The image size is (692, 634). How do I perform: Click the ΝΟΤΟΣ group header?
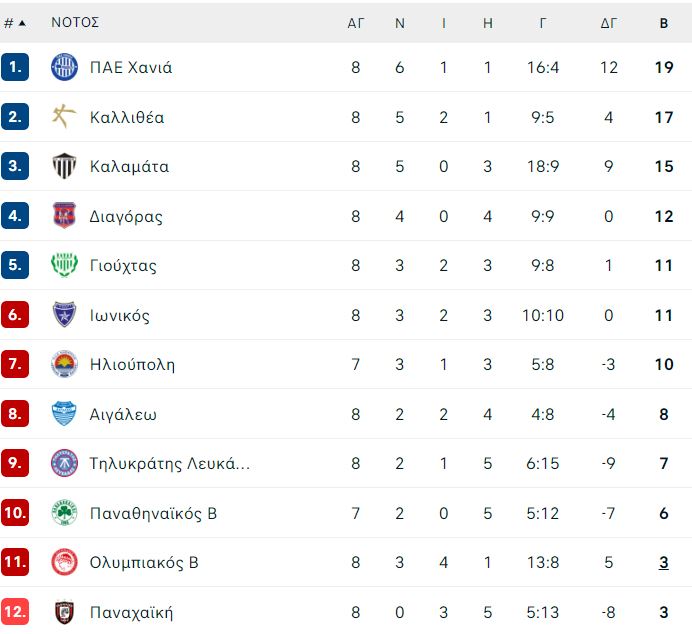coord(75,22)
